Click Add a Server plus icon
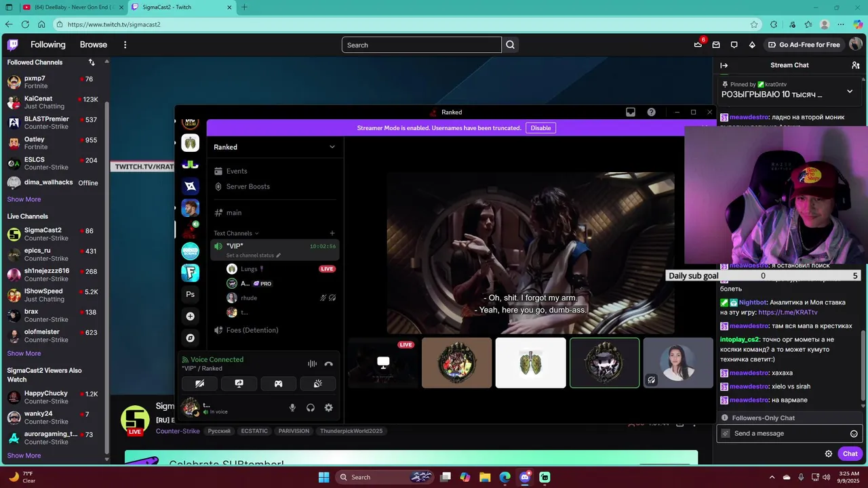 click(x=190, y=317)
